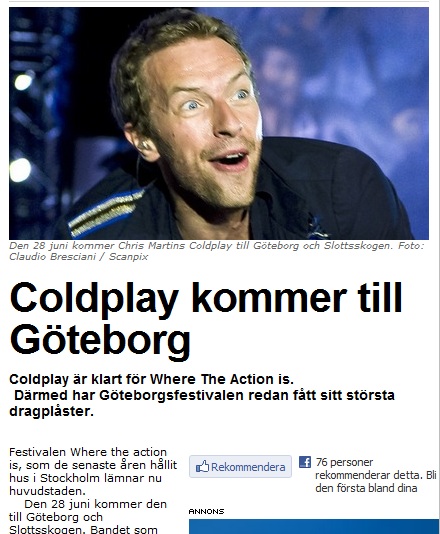This screenshot has width=440, height=534.
Task: Click the headline Coldplay kommer till Göteborg
Action: 206,319
